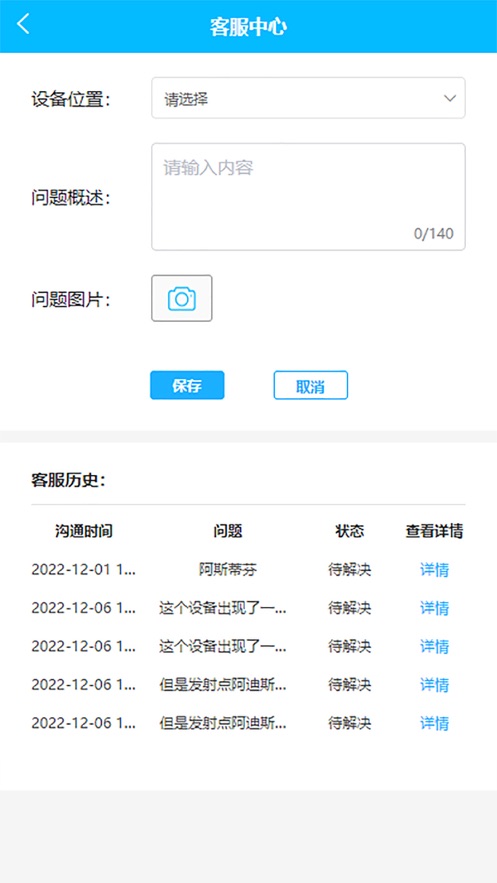Click the 0/140 character counter

[433, 233]
